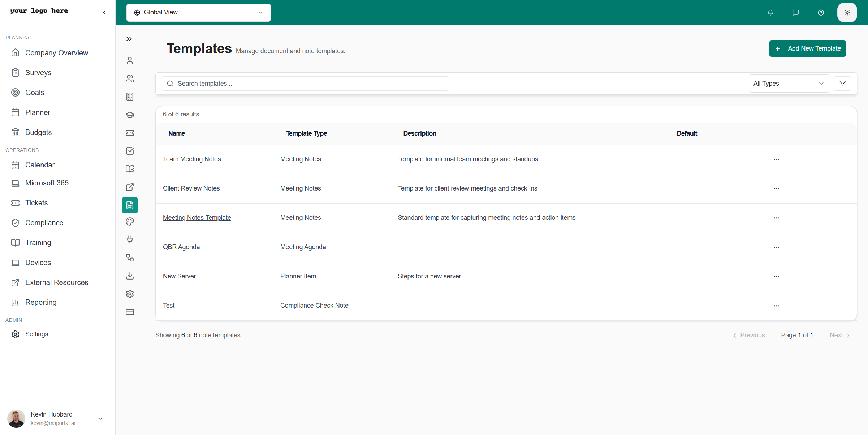
Task: Open the QBR Agenda template link
Action: click(x=181, y=247)
